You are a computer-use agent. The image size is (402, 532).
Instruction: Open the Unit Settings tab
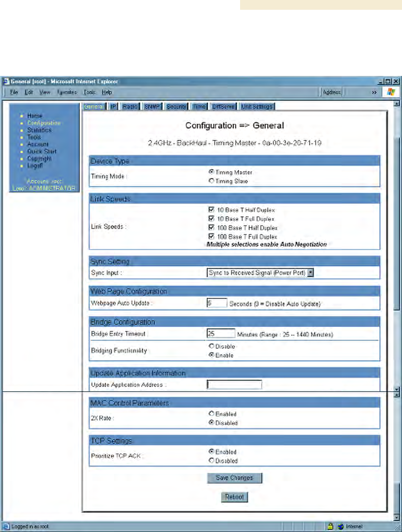257,107
